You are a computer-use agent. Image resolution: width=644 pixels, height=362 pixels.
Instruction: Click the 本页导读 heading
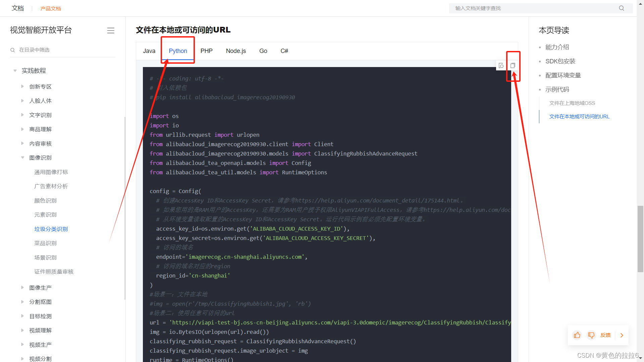(x=554, y=31)
